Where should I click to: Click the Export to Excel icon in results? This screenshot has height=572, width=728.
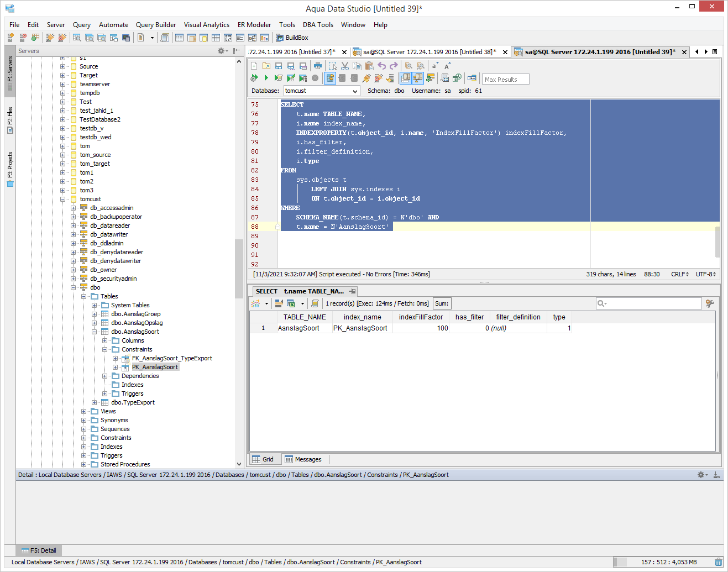(291, 303)
